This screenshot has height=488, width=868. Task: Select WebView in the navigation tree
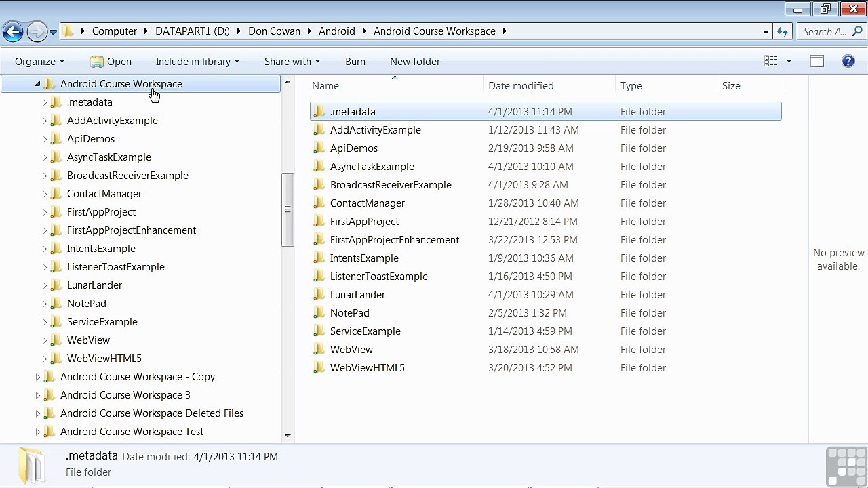point(88,340)
